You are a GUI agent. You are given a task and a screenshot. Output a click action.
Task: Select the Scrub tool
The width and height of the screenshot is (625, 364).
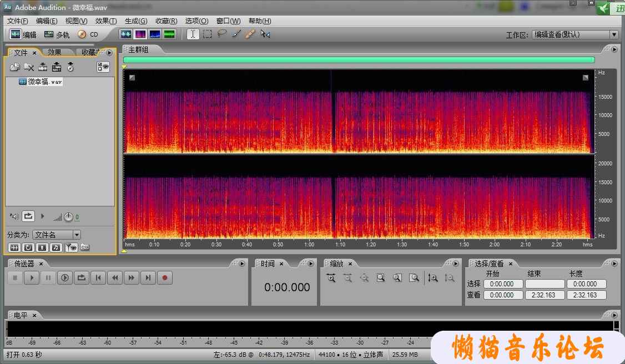265,34
